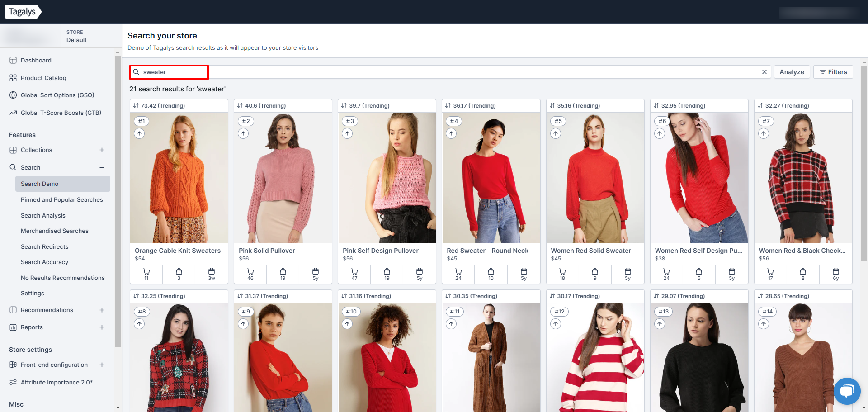Screen dimensions: 868x412
Task: Click the STORE Default selector
Action: click(x=76, y=36)
